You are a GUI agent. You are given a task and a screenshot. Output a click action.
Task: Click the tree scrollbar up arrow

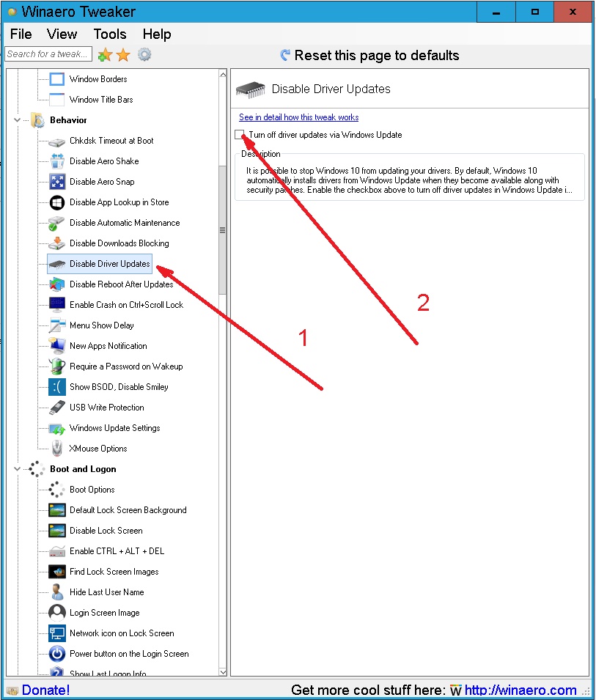(223, 75)
